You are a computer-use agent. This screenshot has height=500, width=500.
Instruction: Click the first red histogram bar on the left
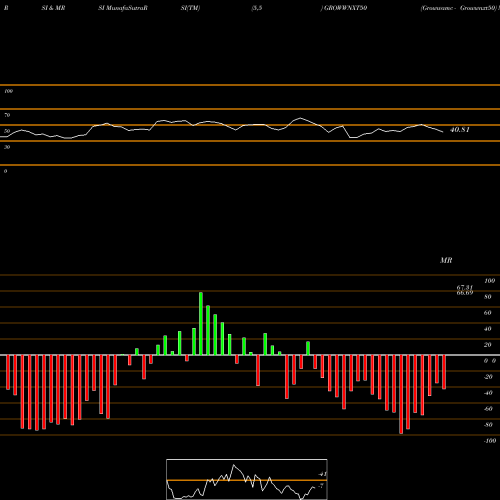pos(8,372)
